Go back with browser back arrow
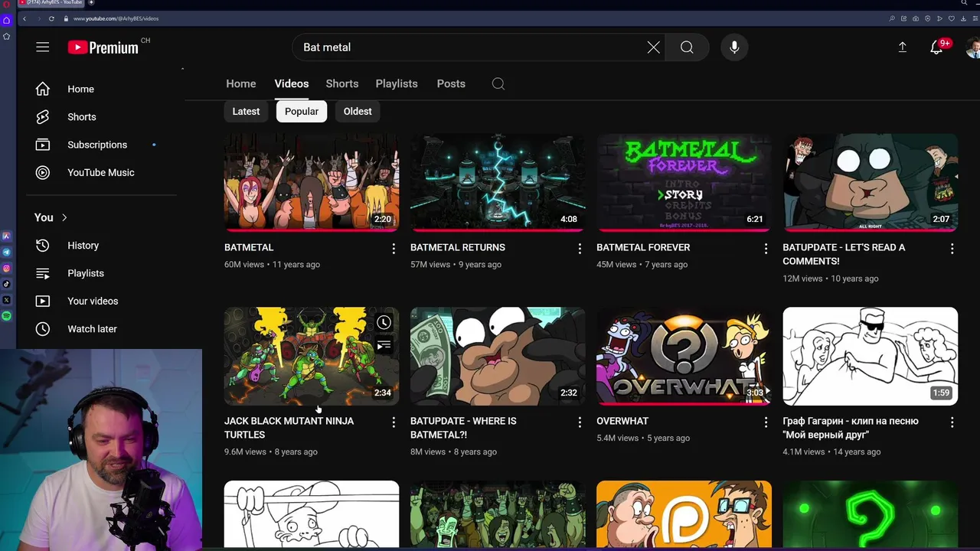The height and width of the screenshot is (551, 980). tap(24, 18)
